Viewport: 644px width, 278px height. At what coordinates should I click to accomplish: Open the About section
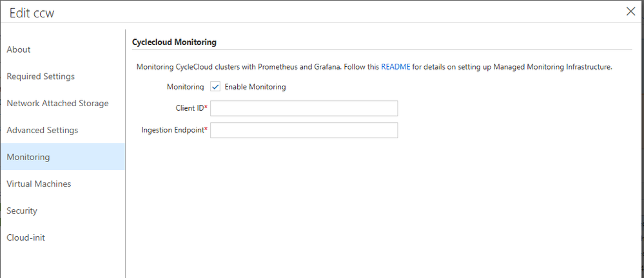(19, 50)
